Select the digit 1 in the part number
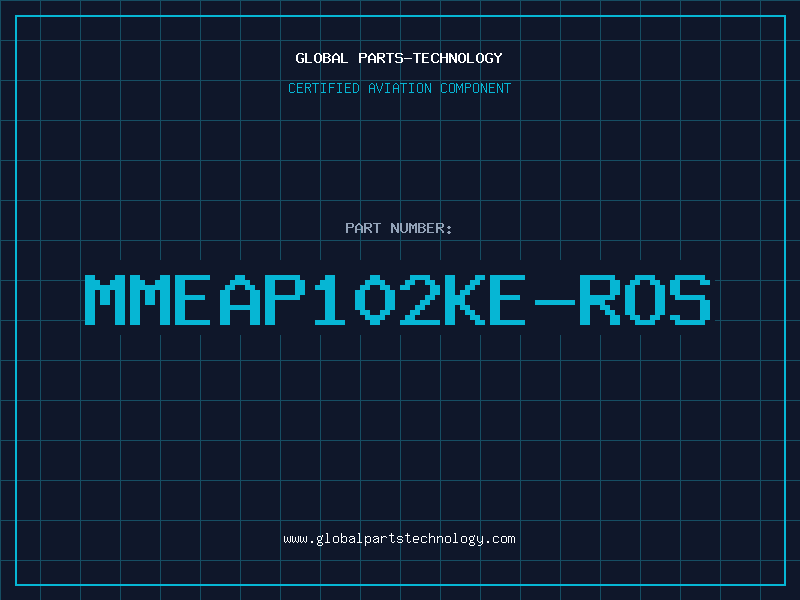Screen dimensions: 800x600 (330, 300)
